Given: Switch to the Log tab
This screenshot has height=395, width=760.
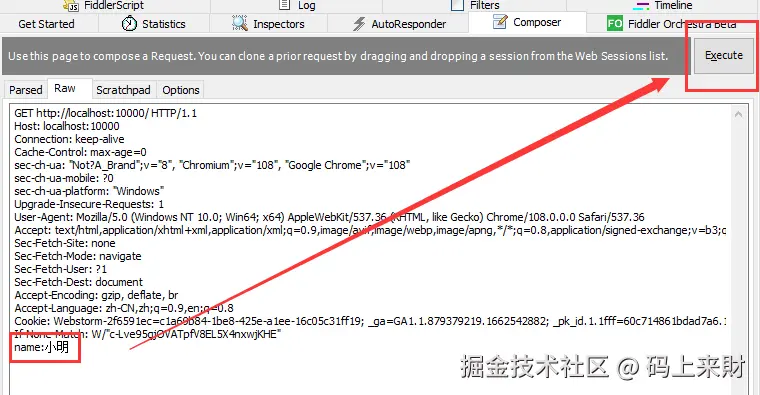Looking at the screenshot, I should (x=297, y=5).
